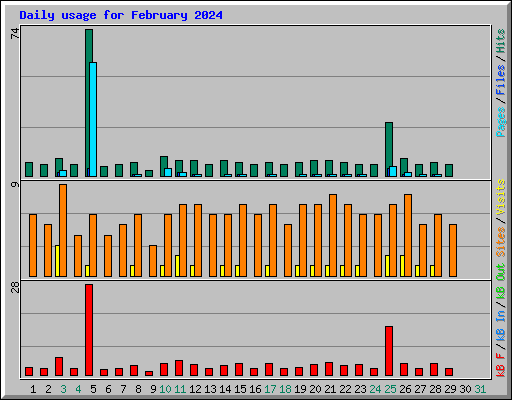Viewport: 512px width, 400px height.
Task: Select the red kB bar for day 29
Action: tap(449, 372)
